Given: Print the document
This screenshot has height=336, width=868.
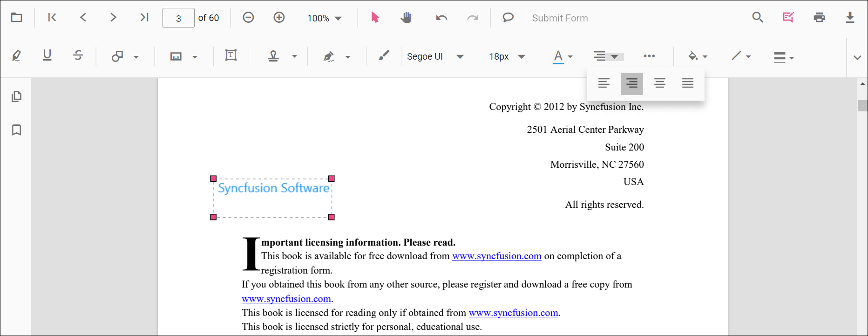Looking at the screenshot, I should point(819,18).
